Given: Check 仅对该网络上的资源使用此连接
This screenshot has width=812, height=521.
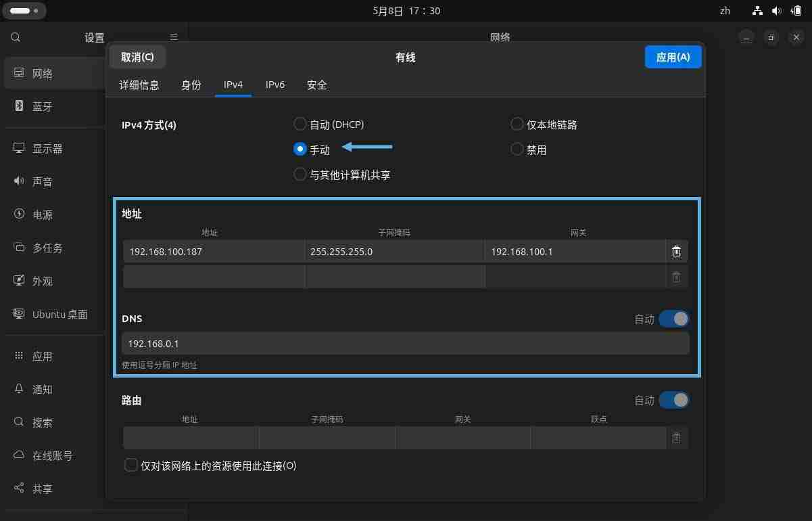Looking at the screenshot, I should tap(130, 465).
